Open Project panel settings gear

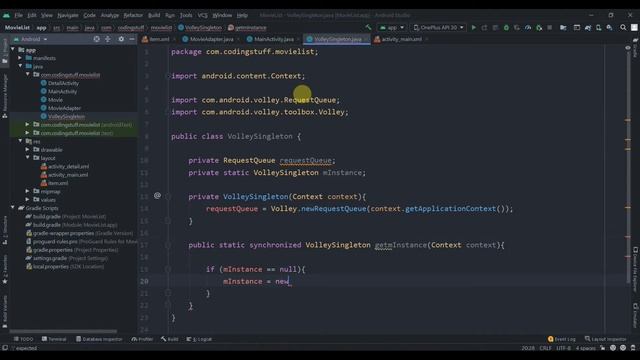[121, 39]
